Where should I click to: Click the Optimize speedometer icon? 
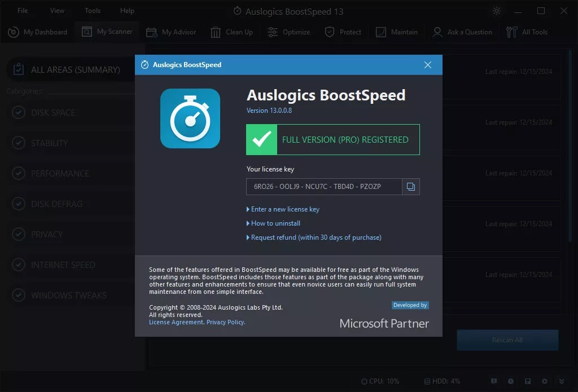point(273,32)
